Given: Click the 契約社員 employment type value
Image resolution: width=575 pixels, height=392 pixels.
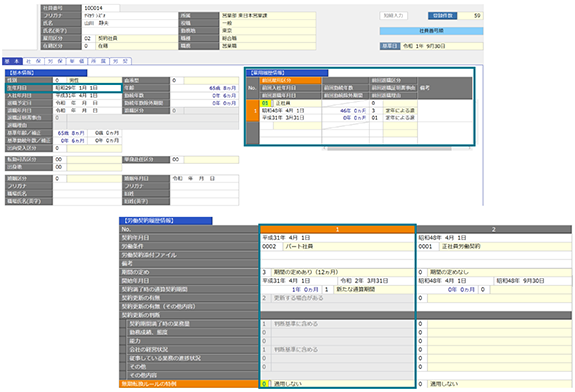Looking at the screenshot, I should point(137,39).
